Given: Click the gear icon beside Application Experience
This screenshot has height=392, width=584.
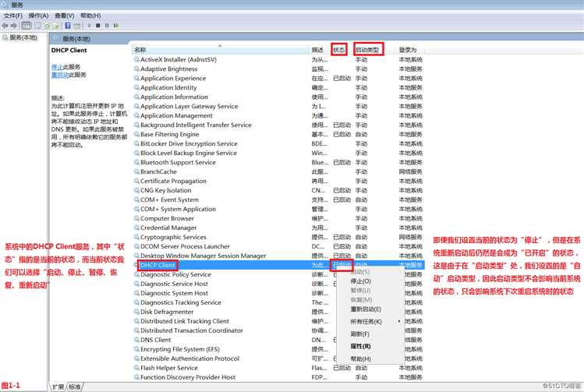Looking at the screenshot, I should [x=136, y=78].
